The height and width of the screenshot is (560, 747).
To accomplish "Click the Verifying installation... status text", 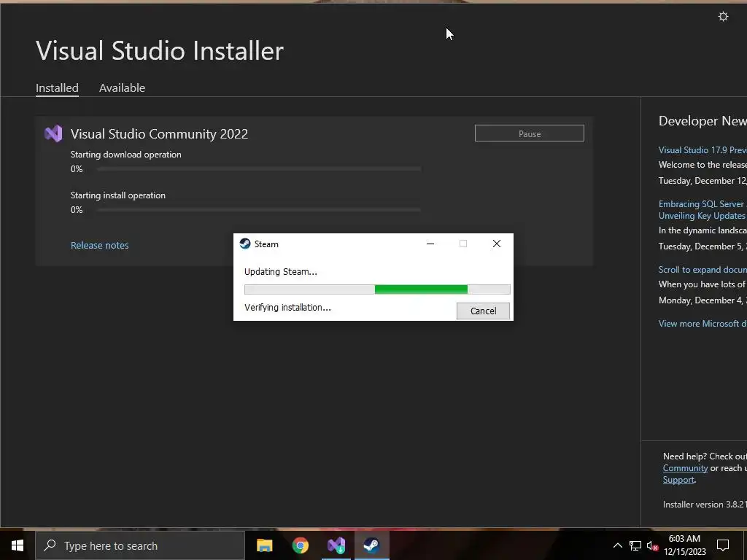I will coord(287,308).
